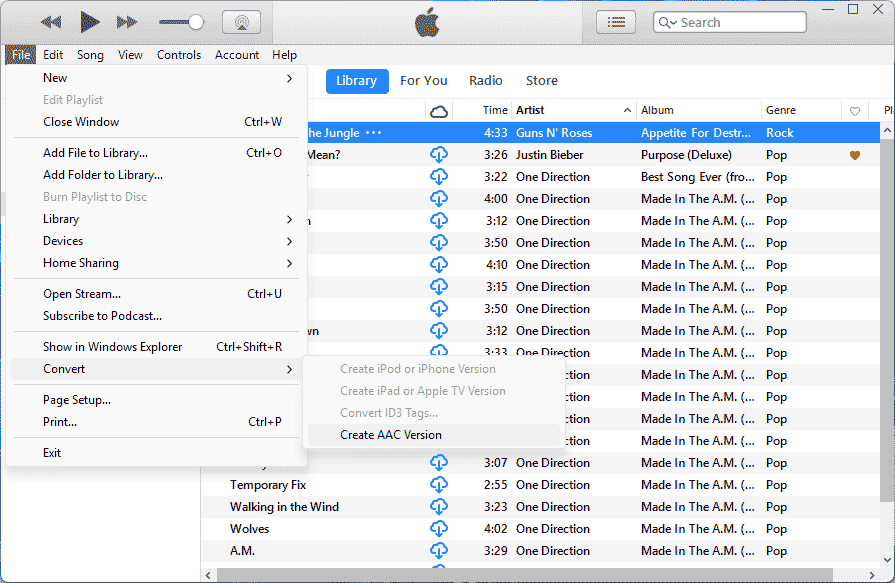
Task: Open the Help menu
Action: click(284, 55)
